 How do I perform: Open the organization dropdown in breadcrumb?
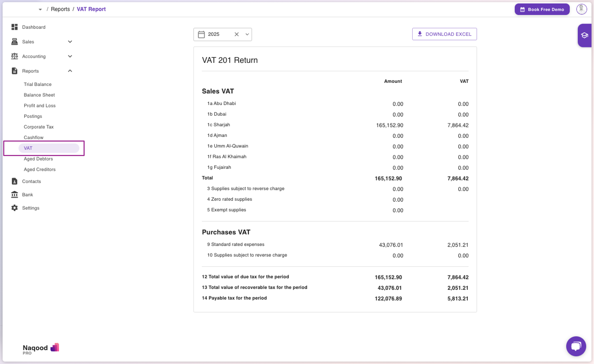pyautogui.click(x=40, y=9)
